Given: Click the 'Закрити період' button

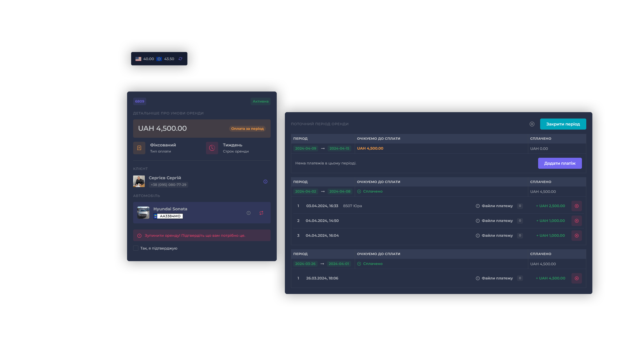Looking at the screenshot, I should click(x=563, y=124).
